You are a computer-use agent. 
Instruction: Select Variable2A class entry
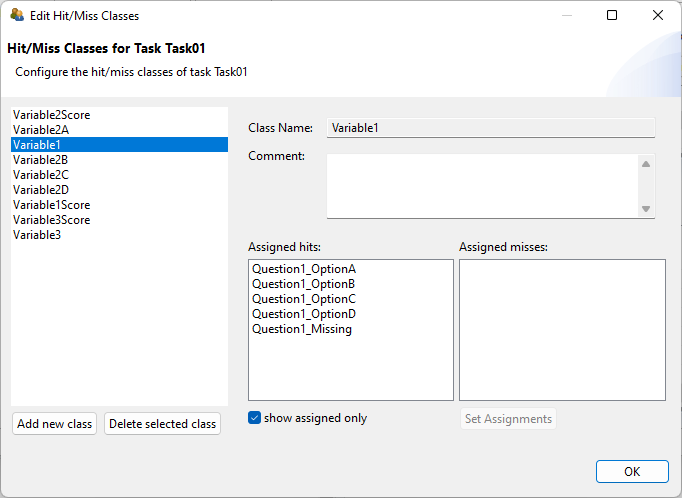click(41, 130)
